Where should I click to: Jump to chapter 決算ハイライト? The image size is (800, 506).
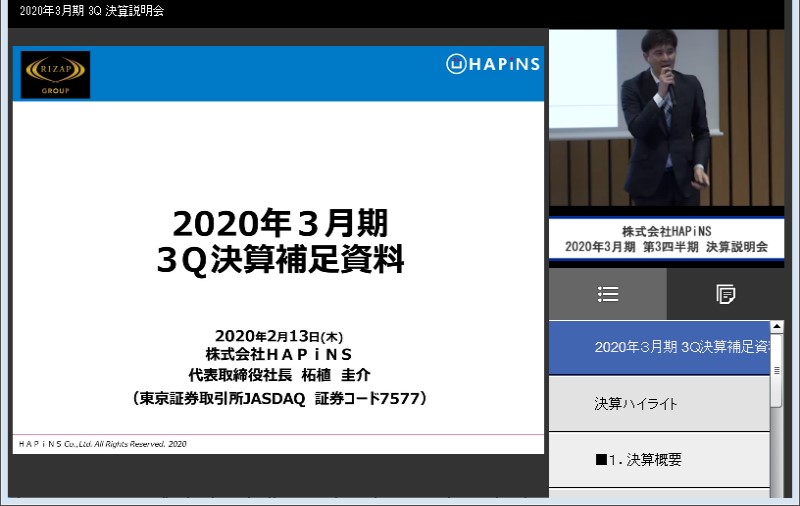click(659, 404)
